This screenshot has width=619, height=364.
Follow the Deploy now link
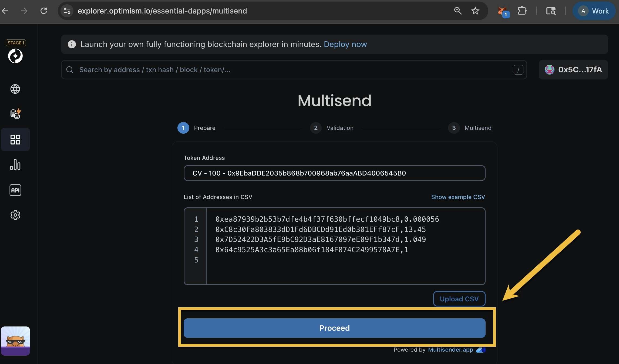(345, 44)
